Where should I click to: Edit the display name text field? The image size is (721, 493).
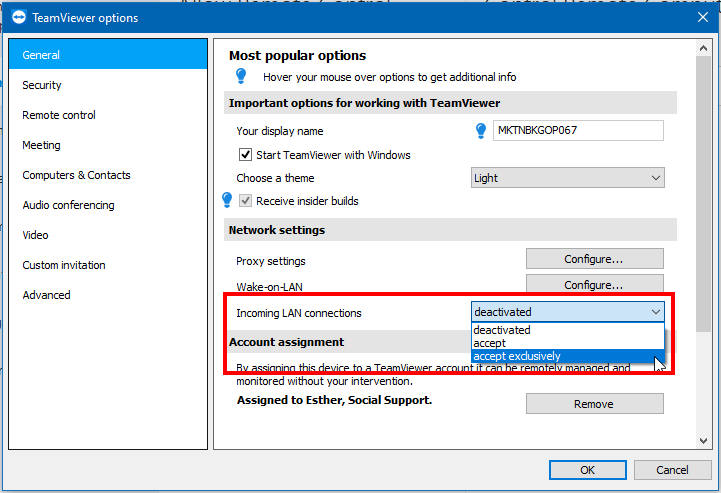tap(578, 131)
